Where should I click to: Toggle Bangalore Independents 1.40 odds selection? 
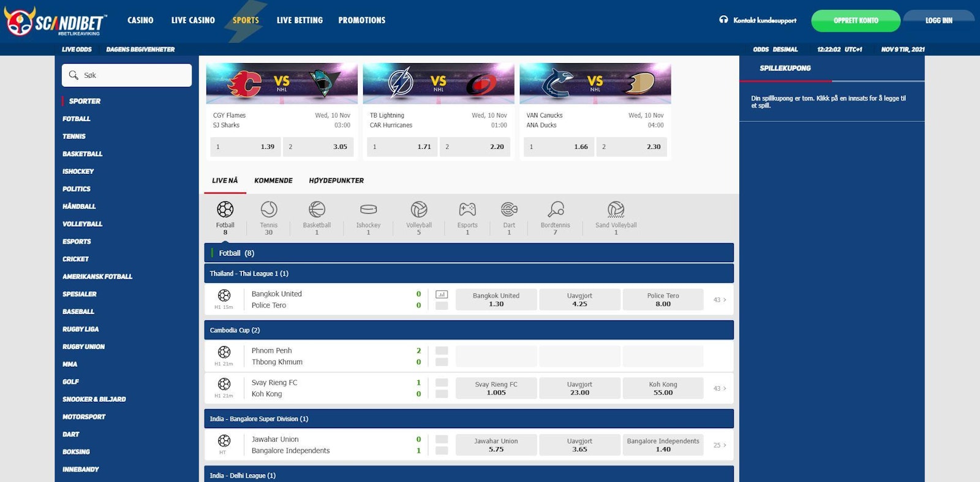coord(663,445)
